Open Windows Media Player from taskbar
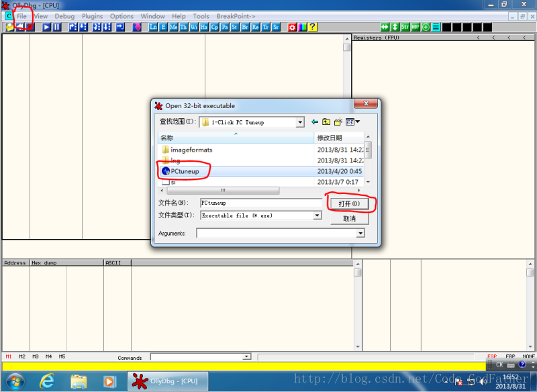537x392 pixels. [x=109, y=381]
